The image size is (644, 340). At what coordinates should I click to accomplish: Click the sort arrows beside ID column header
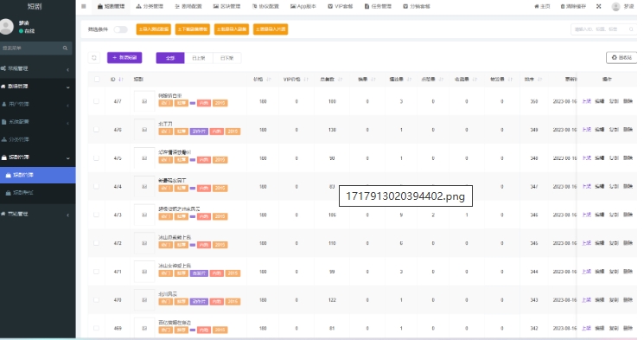pyautogui.click(x=121, y=80)
